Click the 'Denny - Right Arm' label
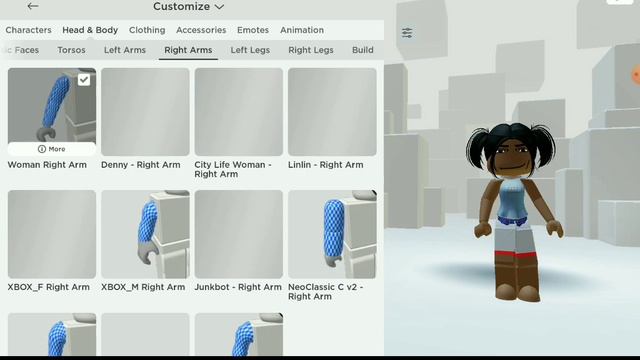Viewport: 640px width, 360px height. (140, 165)
